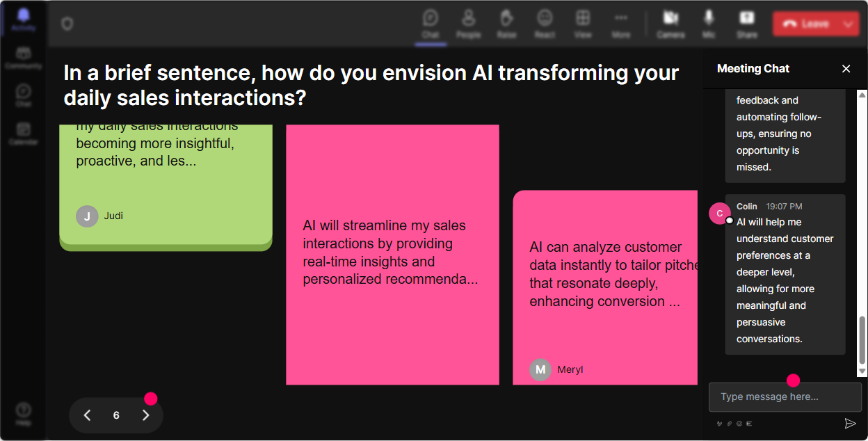The height and width of the screenshot is (441, 868).
Task: Click Judi's avatar on green note
Action: click(x=87, y=216)
